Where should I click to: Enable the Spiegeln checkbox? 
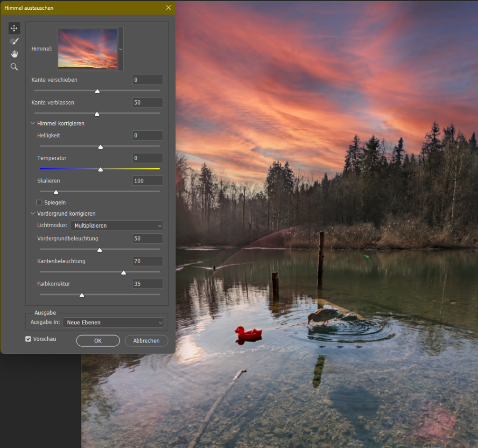click(x=40, y=203)
